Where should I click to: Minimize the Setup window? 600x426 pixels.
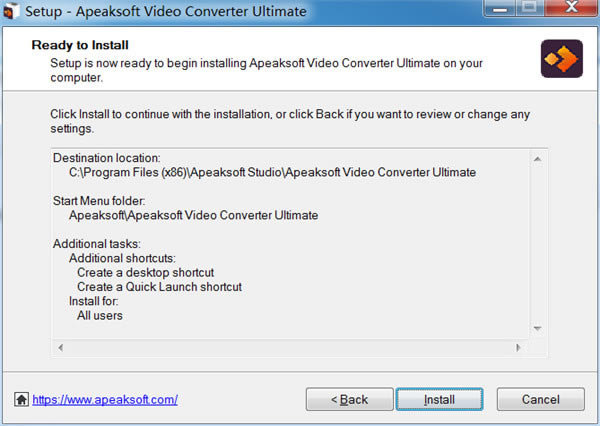500,8
